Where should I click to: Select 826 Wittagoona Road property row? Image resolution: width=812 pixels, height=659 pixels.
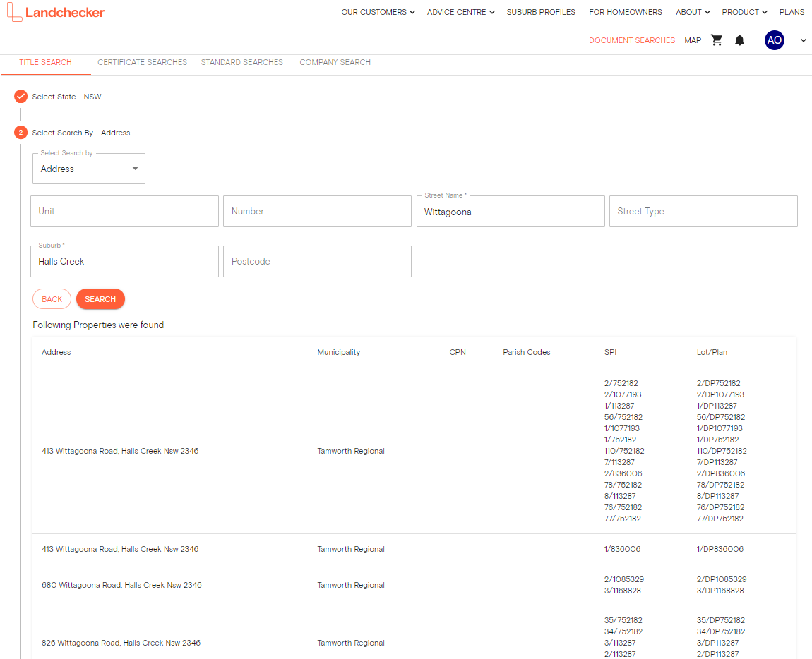[x=414, y=632]
